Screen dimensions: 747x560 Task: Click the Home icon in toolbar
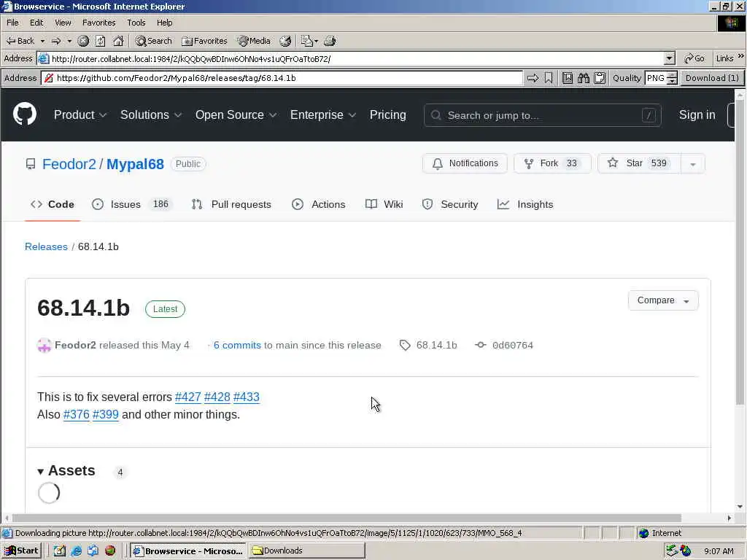click(x=118, y=41)
